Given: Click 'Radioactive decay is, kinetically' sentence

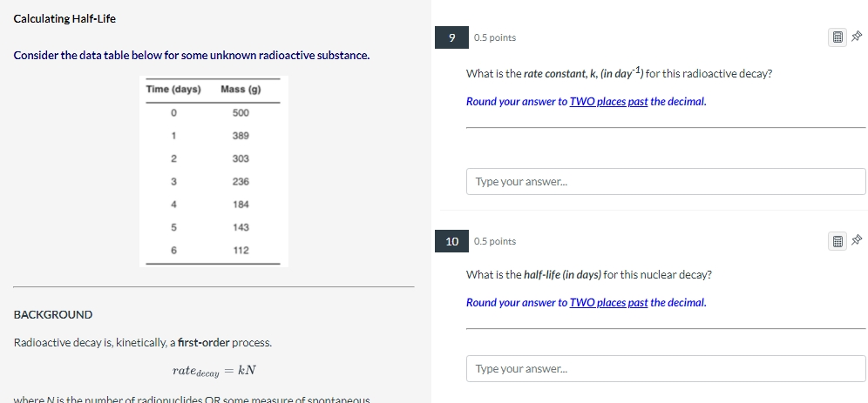Looking at the screenshot, I should click(143, 342).
